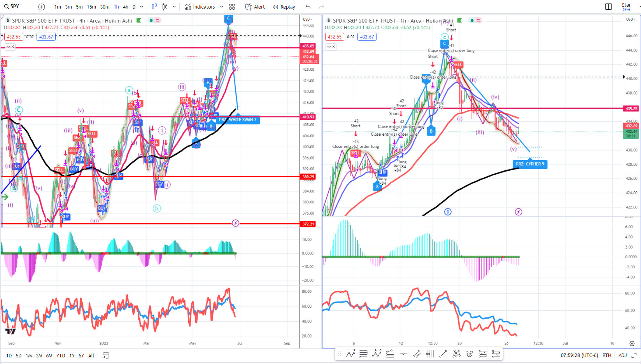Toggle RTH session setting
This screenshot has width=641, height=364.
click(607, 355)
